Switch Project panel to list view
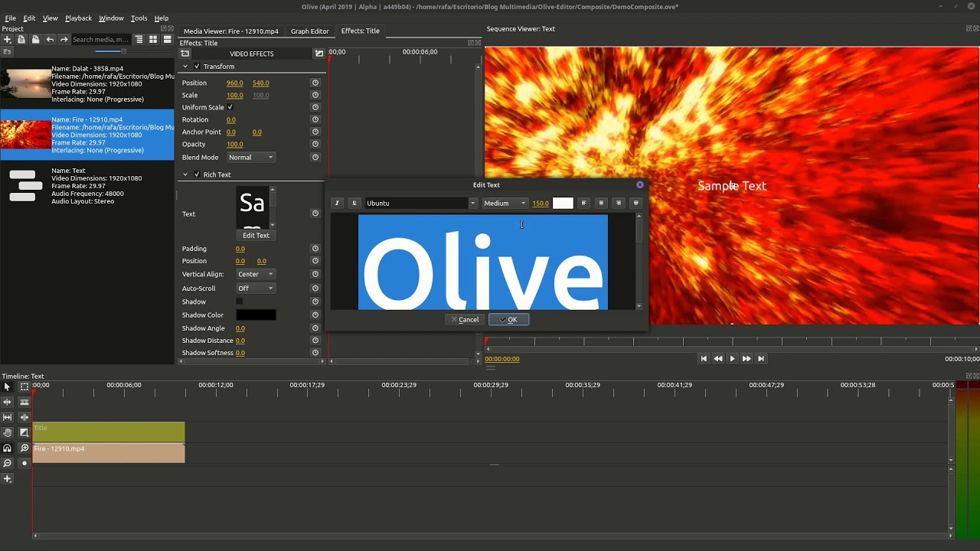The height and width of the screenshot is (551, 980). coord(167,39)
